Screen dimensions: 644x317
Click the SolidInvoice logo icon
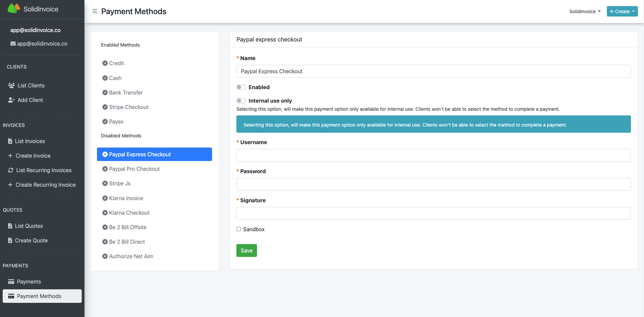[14, 9]
